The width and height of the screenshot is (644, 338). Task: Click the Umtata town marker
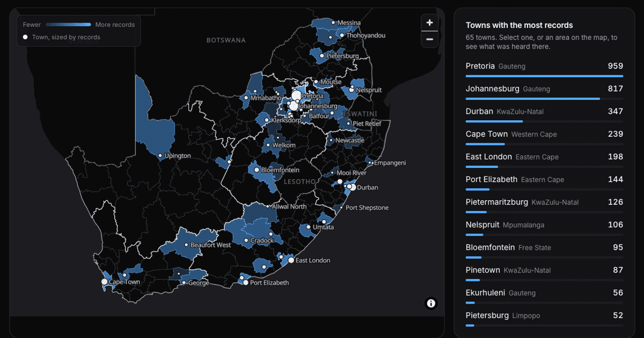[309, 227]
